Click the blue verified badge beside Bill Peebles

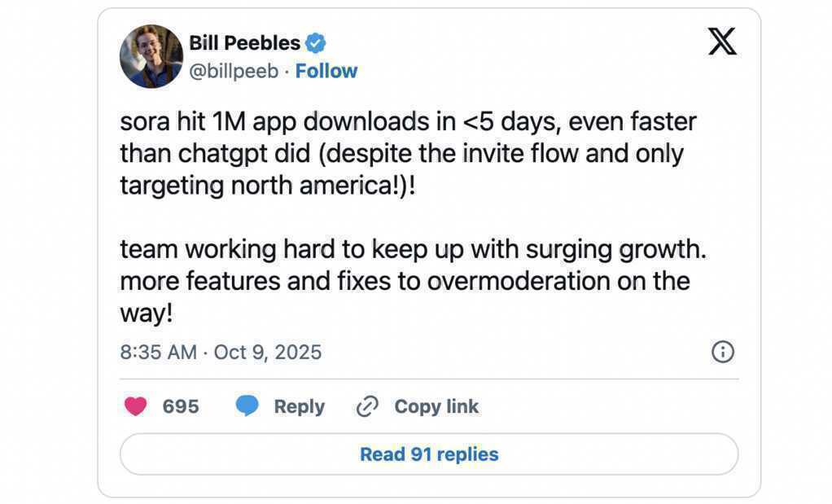coord(316,43)
